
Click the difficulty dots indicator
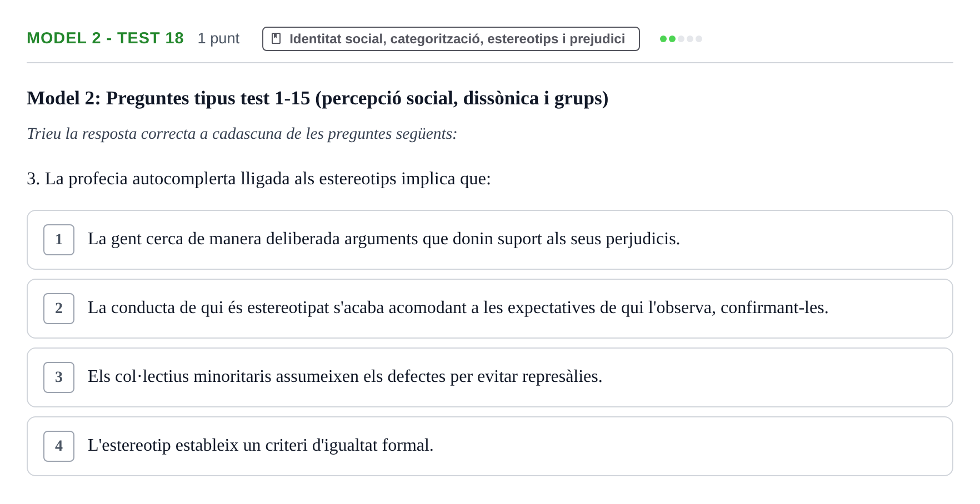681,39
